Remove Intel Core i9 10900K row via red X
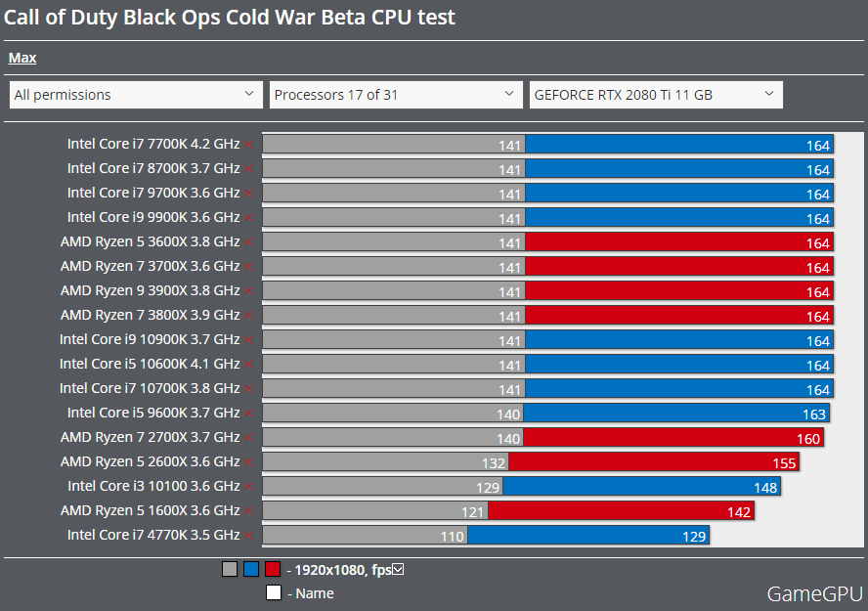Viewport: 868px width, 611px height. pyautogui.click(x=248, y=340)
